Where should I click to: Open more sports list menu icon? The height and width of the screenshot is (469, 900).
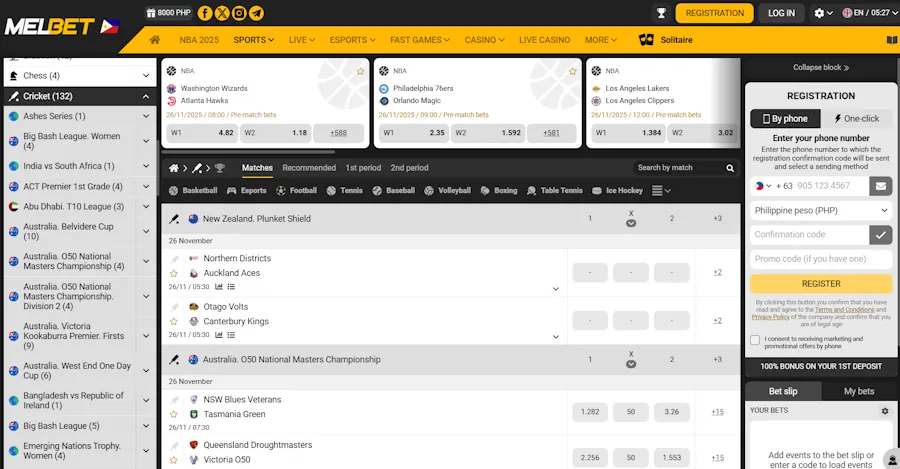point(661,191)
